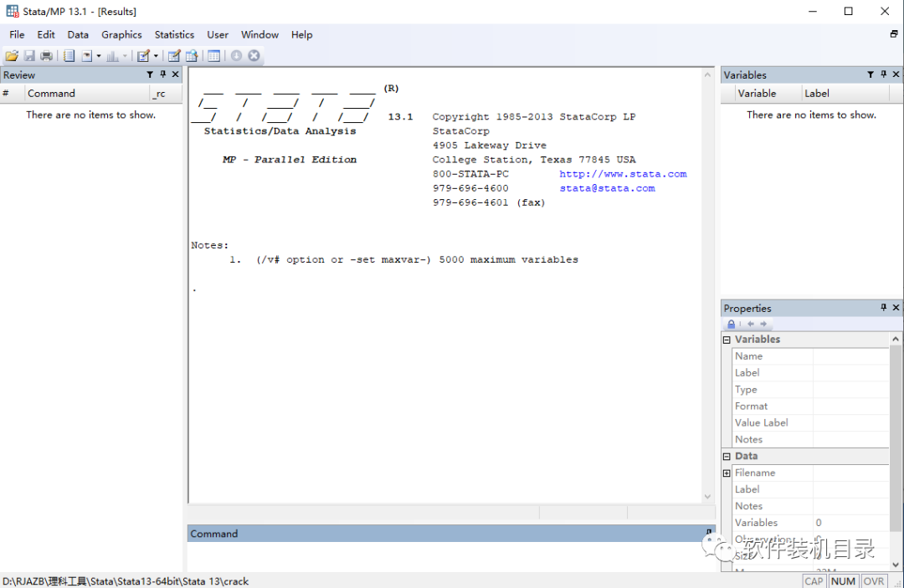The height and width of the screenshot is (588, 904).
Task: Pin the Properties panel
Action: tap(884, 308)
